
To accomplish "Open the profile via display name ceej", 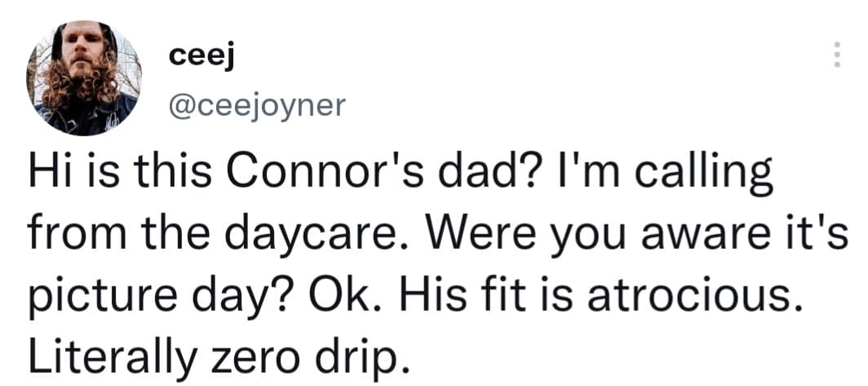I will (201, 55).
